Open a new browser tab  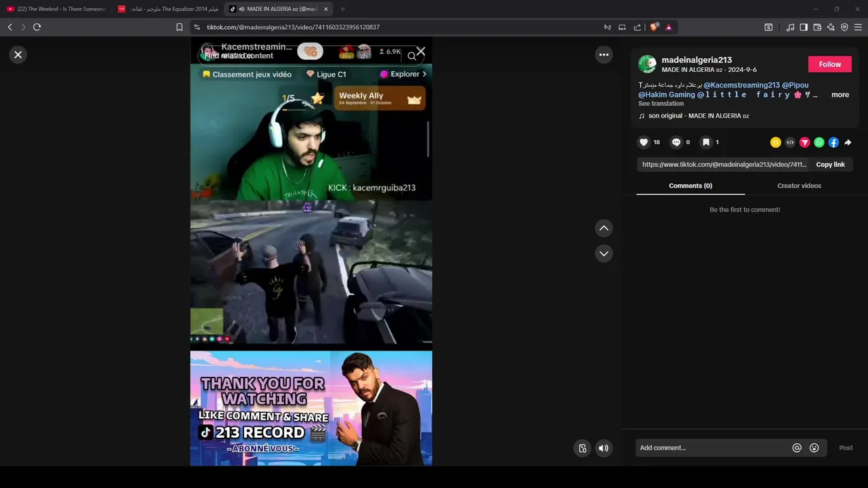[342, 9]
